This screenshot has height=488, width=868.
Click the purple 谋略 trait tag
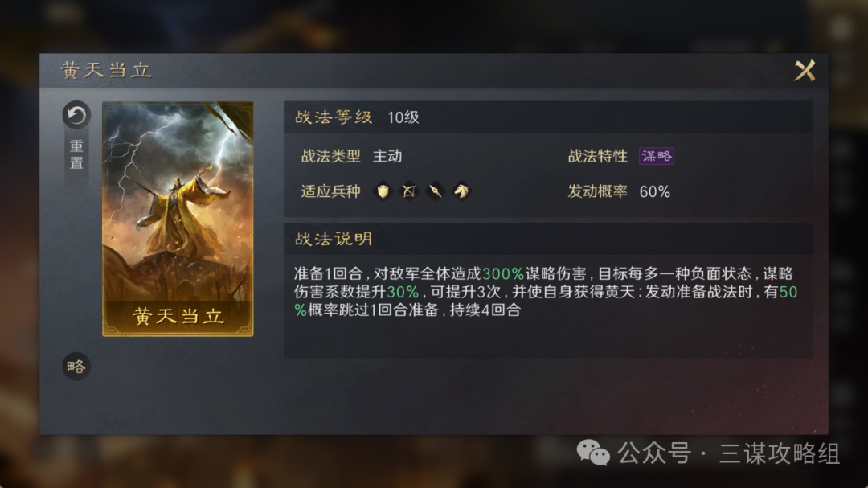tap(657, 156)
